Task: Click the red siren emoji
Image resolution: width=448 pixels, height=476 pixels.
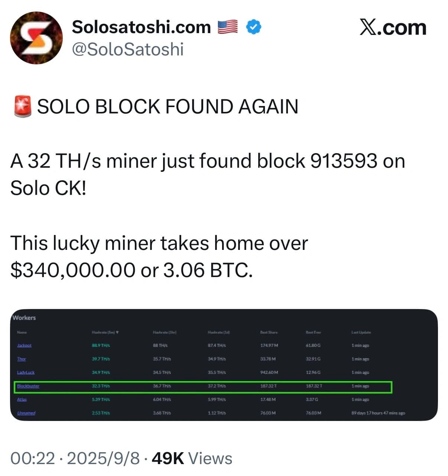Action: tap(23, 106)
